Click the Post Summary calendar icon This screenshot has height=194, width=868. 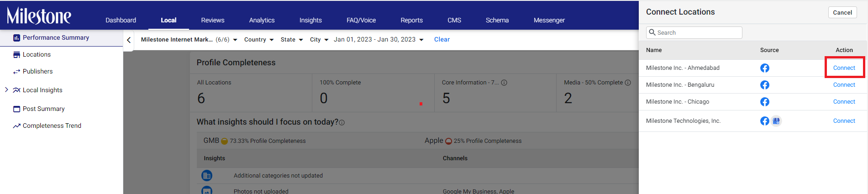(x=16, y=109)
